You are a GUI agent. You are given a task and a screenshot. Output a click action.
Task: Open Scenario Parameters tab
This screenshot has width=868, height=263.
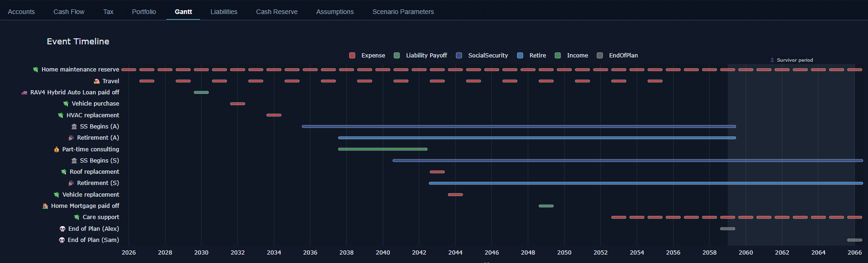click(x=403, y=12)
